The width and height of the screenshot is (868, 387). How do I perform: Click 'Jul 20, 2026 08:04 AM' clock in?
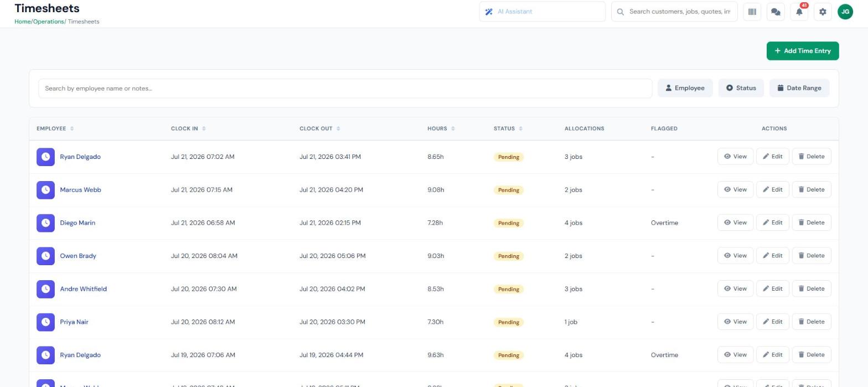pyautogui.click(x=204, y=256)
